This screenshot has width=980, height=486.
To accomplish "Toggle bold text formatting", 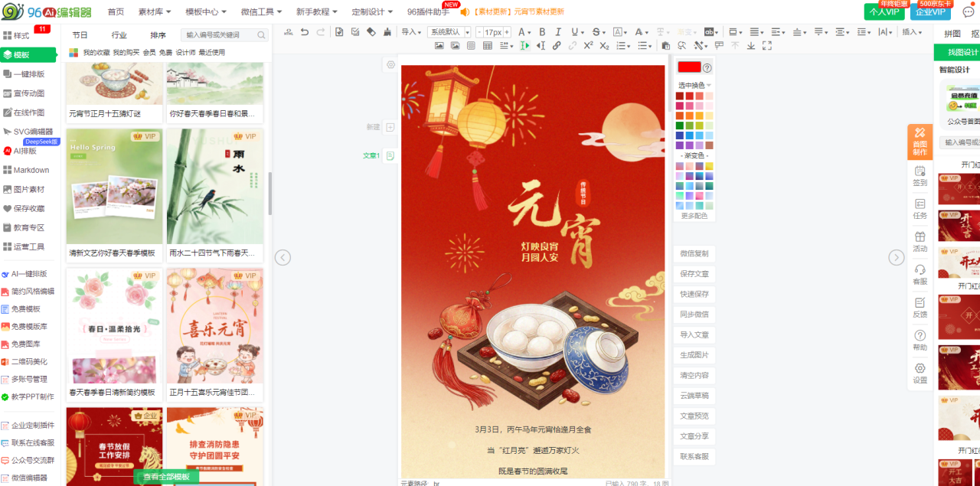I will (x=542, y=32).
